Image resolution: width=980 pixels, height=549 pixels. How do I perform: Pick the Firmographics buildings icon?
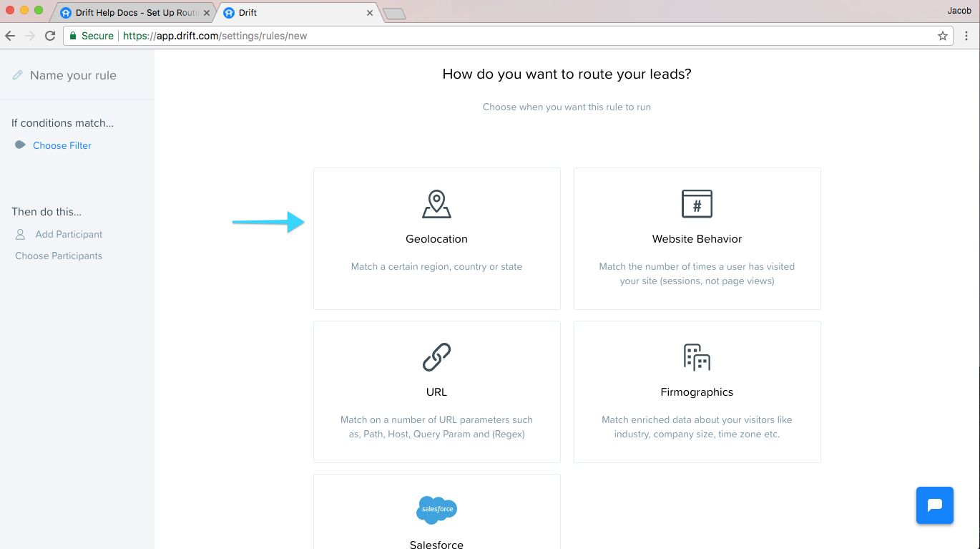[x=697, y=357]
